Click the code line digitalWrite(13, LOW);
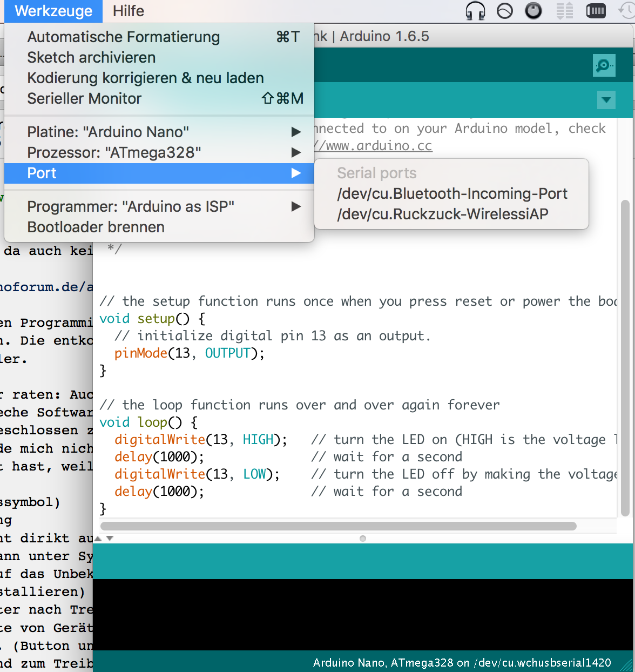This screenshot has width=635, height=672. click(x=197, y=474)
